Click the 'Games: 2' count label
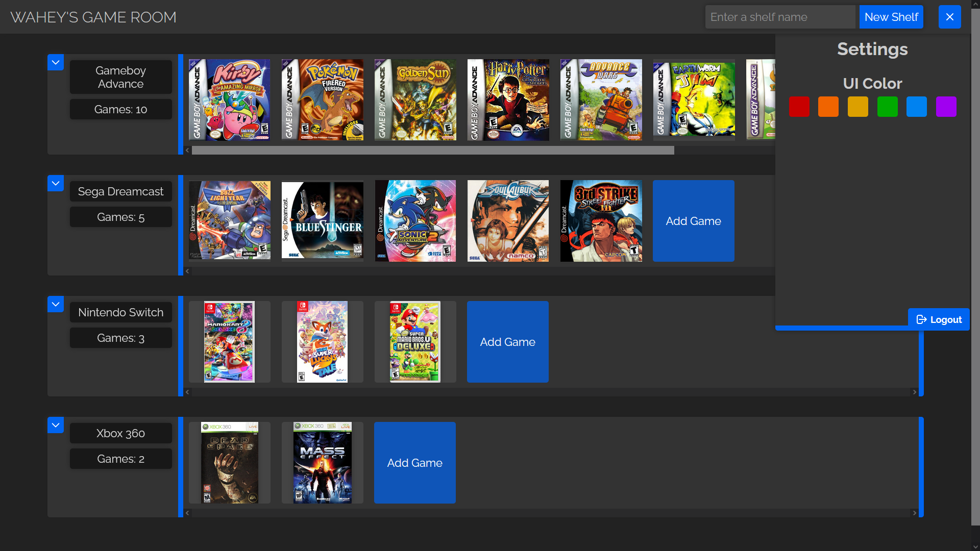This screenshot has height=551, width=980. click(x=121, y=459)
